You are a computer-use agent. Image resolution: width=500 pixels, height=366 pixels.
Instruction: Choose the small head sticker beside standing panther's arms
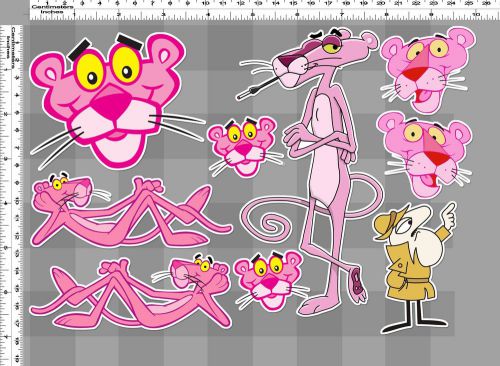coord(245,147)
